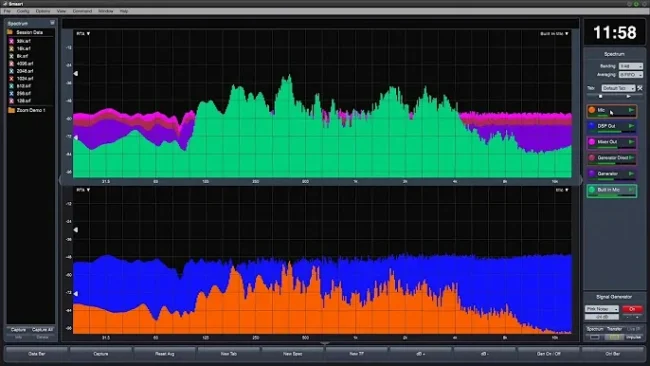Image resolution: width=650 pixels, height=366 pixels.
Task: Open the Help menu
Action: click(x=124, y=11)
